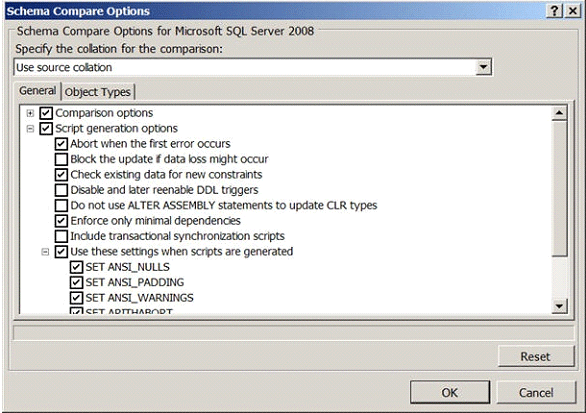Select the Disable and later reenable DDL triggers text
586x413 pixels.
pyautogui.click(x=164, y=190)
